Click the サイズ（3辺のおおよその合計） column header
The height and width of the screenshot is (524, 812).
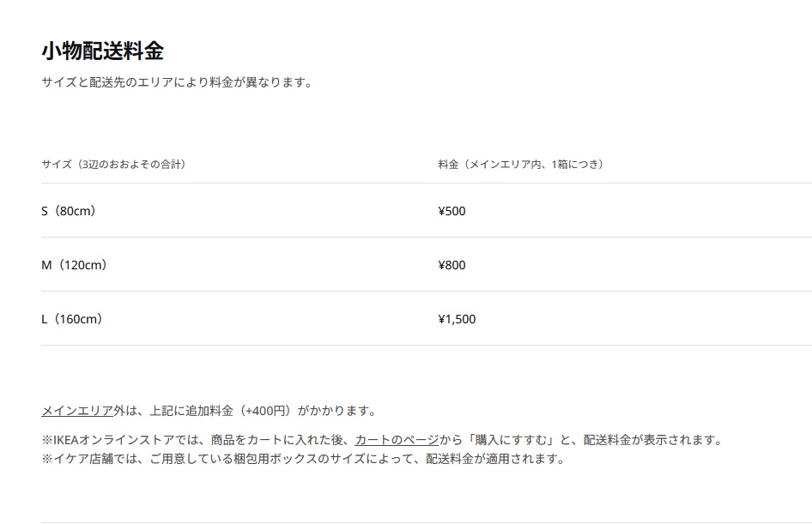pyautogui.click(x=113, y=164)
